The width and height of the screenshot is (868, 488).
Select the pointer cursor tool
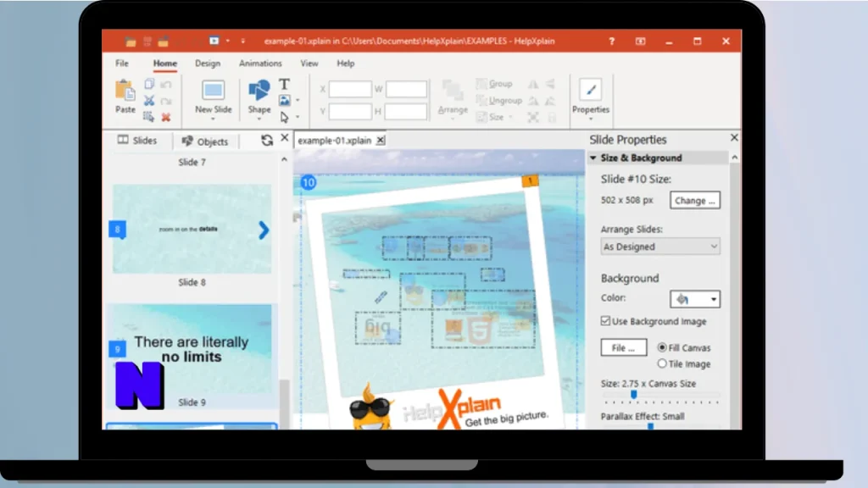point(285,117)
